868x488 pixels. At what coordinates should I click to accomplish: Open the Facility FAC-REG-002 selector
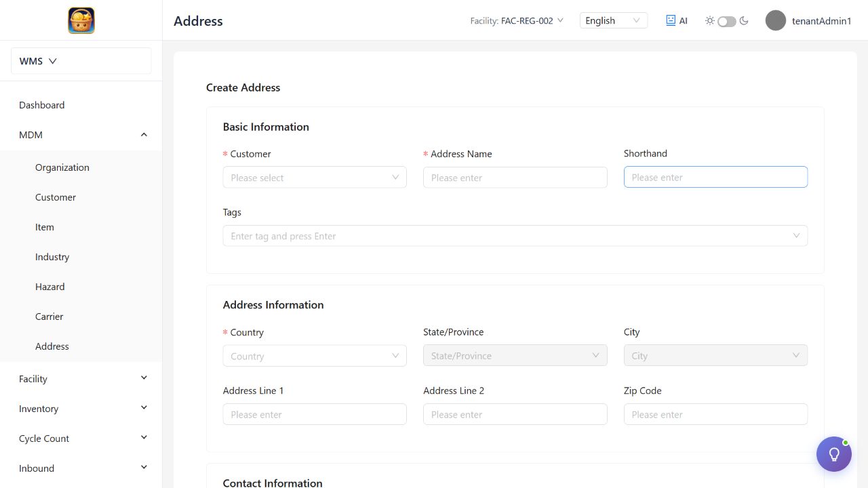517,21
